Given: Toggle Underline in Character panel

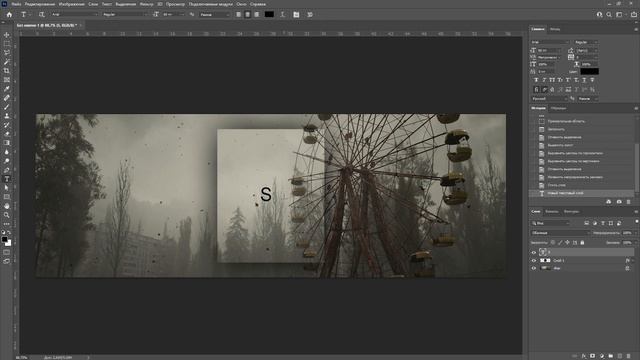Looking at the screenshot, I should [x=584, y=80].
